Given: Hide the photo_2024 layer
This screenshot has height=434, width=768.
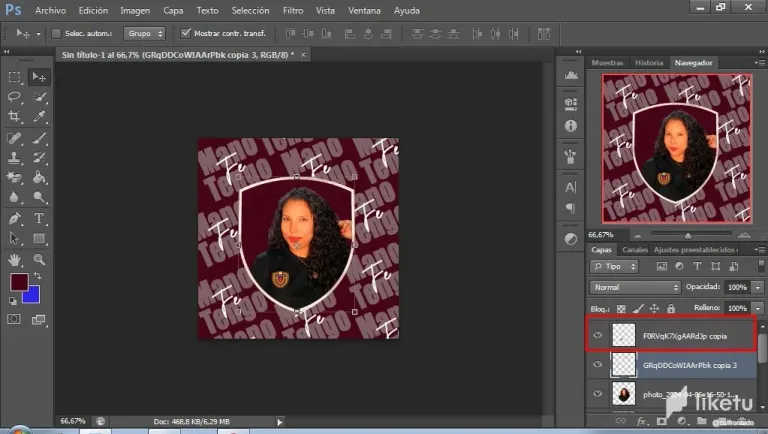Looking at the screenshot, I should tap(598, 393).
